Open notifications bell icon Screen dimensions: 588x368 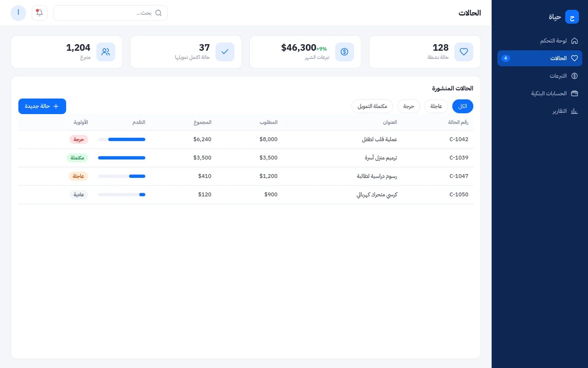point(39,13)
